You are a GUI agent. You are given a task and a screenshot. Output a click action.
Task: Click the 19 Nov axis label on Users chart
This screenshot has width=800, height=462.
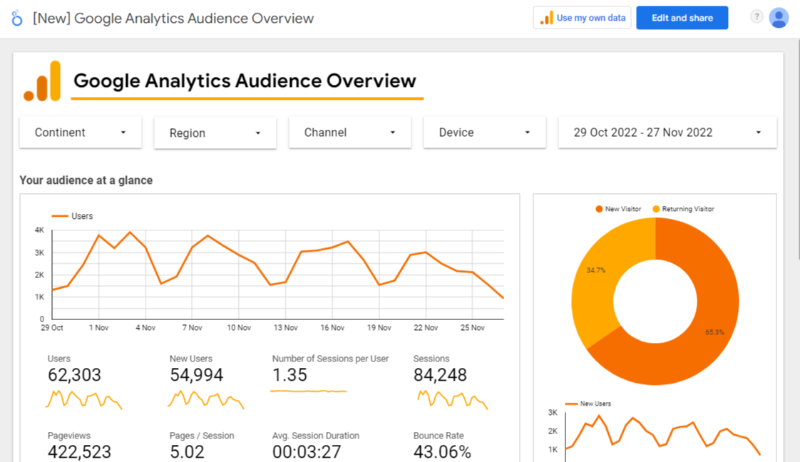click(379, 328)
